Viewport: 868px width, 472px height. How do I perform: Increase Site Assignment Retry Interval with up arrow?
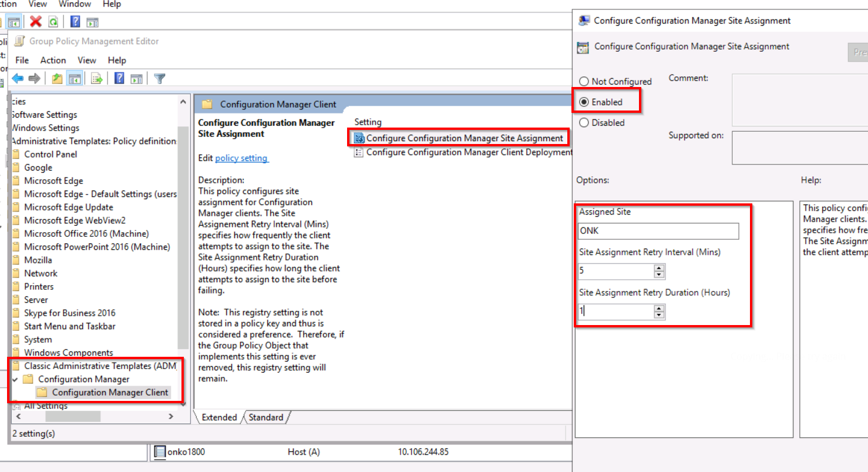pos(660,268)
